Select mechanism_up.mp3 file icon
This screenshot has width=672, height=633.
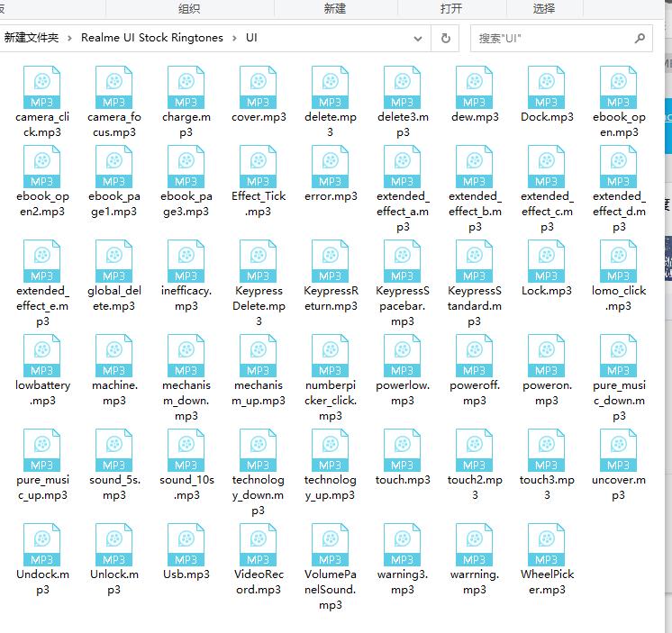(258, 356)
